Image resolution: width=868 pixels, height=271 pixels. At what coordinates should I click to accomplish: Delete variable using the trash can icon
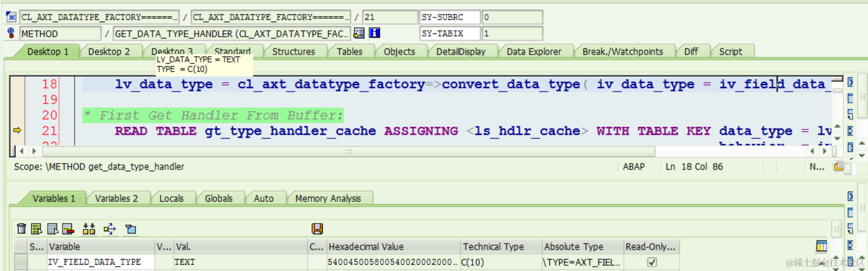click(x=21, y=228)
